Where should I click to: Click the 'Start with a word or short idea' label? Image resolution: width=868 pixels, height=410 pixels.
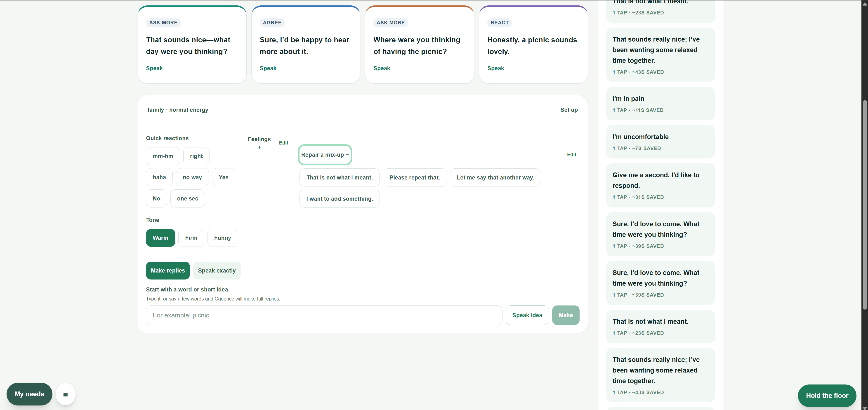(x=187, y=289)
